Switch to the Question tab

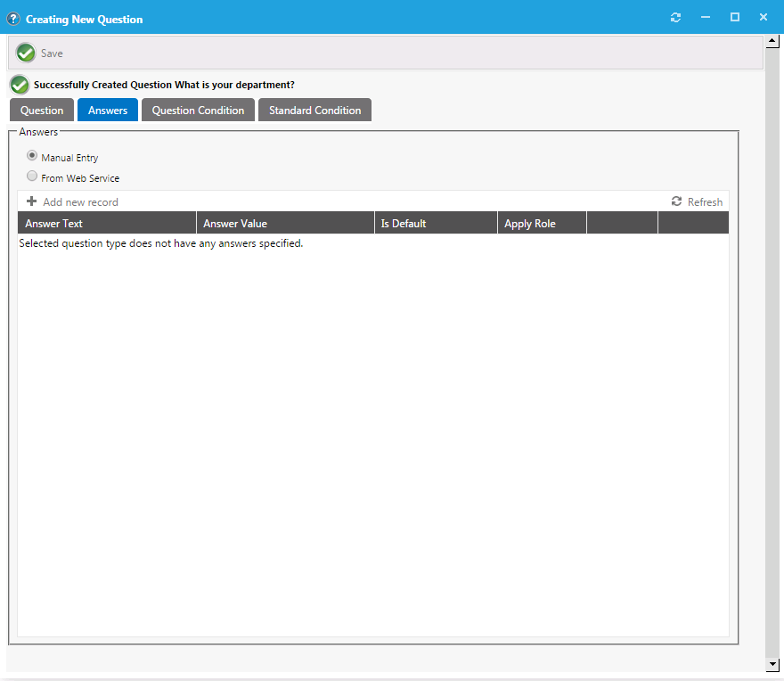pyautogui.click(x=42, y=111)
